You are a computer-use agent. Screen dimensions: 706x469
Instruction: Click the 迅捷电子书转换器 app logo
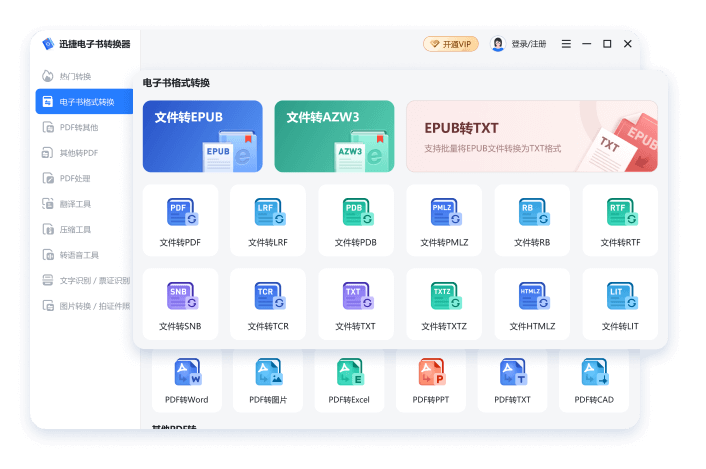[x=48, y=44]
